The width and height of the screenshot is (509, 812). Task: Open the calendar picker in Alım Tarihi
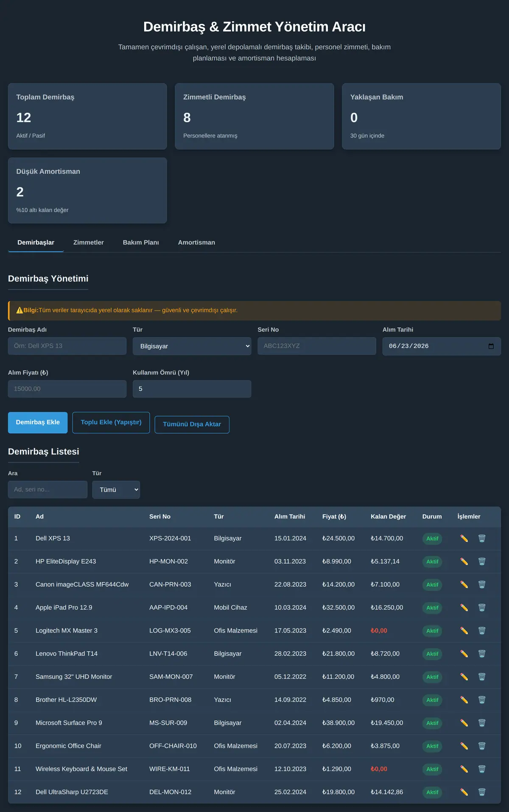[491, 346]
